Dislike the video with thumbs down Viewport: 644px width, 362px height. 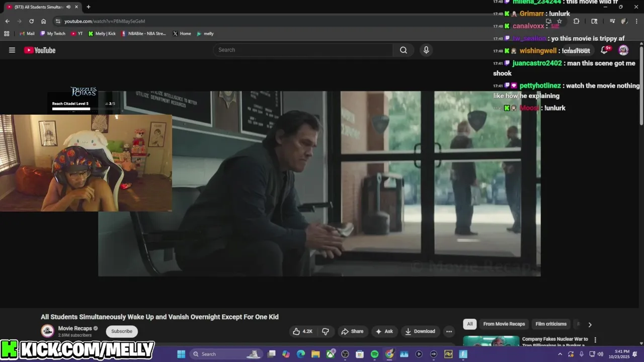[326, 331]
